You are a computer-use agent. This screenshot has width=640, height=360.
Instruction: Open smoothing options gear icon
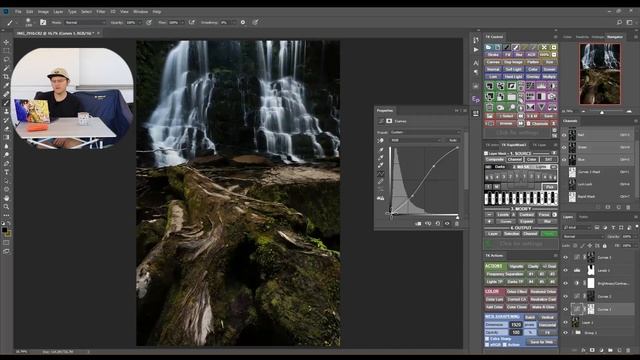pyautogui.click(x=243, y=22)
